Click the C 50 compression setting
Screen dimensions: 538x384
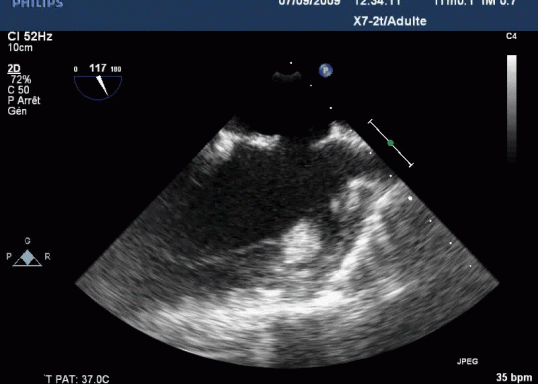pos(19,90)
